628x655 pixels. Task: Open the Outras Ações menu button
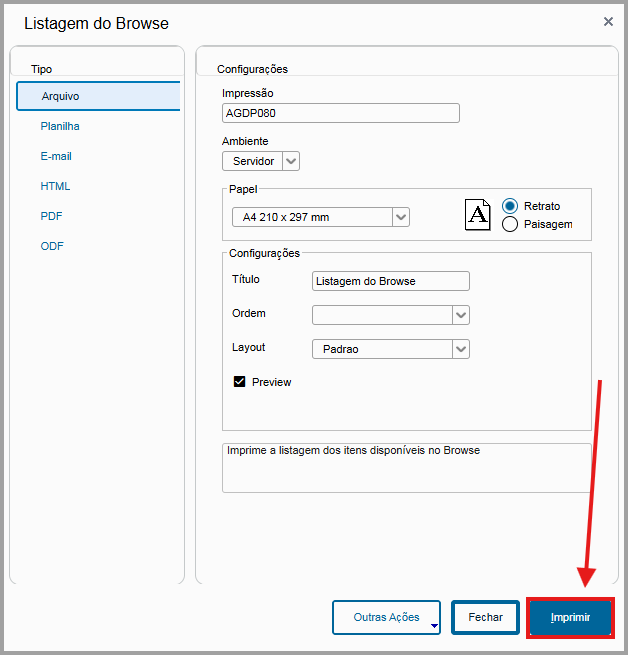click(x=387, y=618)
